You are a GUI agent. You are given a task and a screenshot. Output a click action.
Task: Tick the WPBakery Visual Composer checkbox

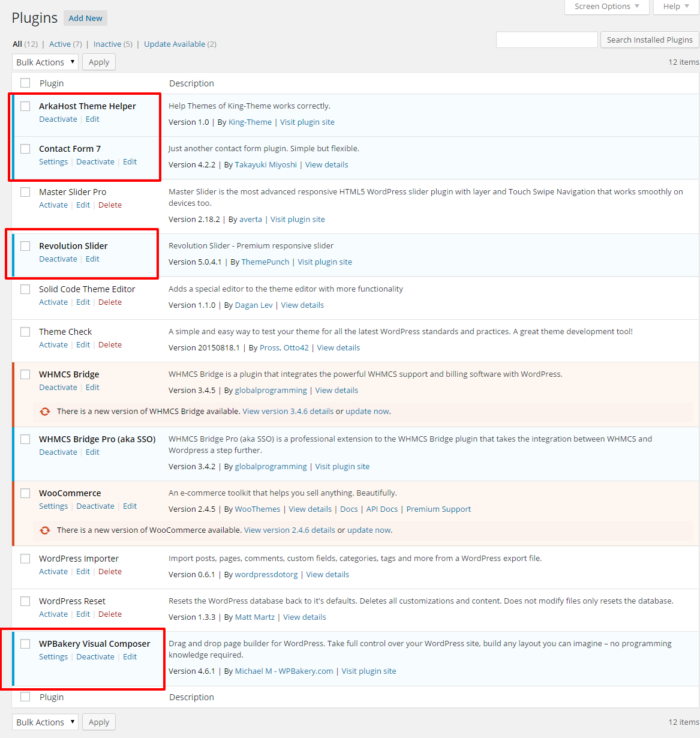[25, 644]
